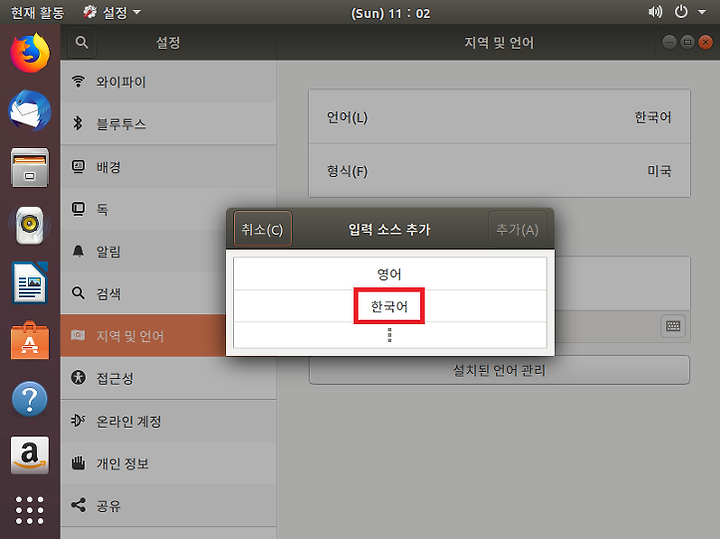Open Ubuntu Software from the dock
Screen dimensions: 720x539
tap(30, 340)
